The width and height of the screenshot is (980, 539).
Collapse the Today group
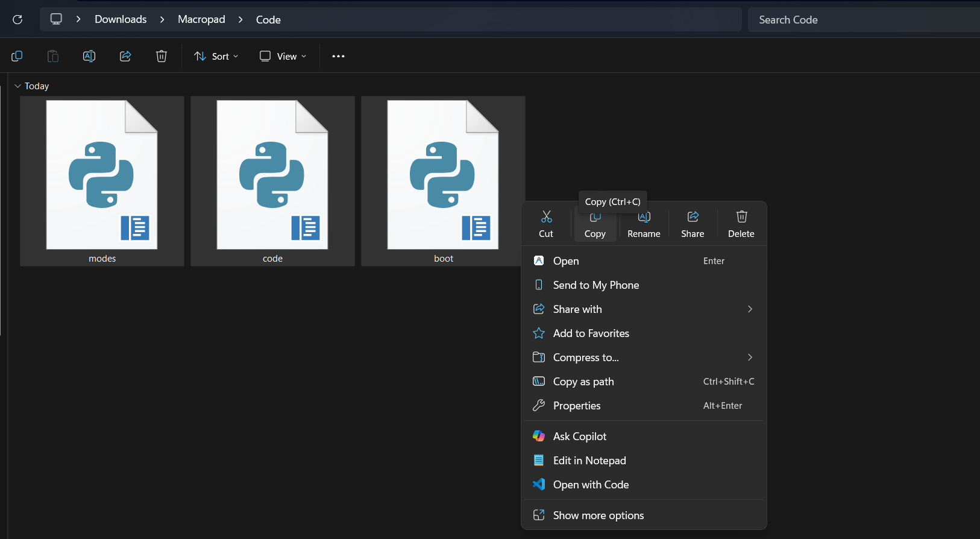point(17,86)
